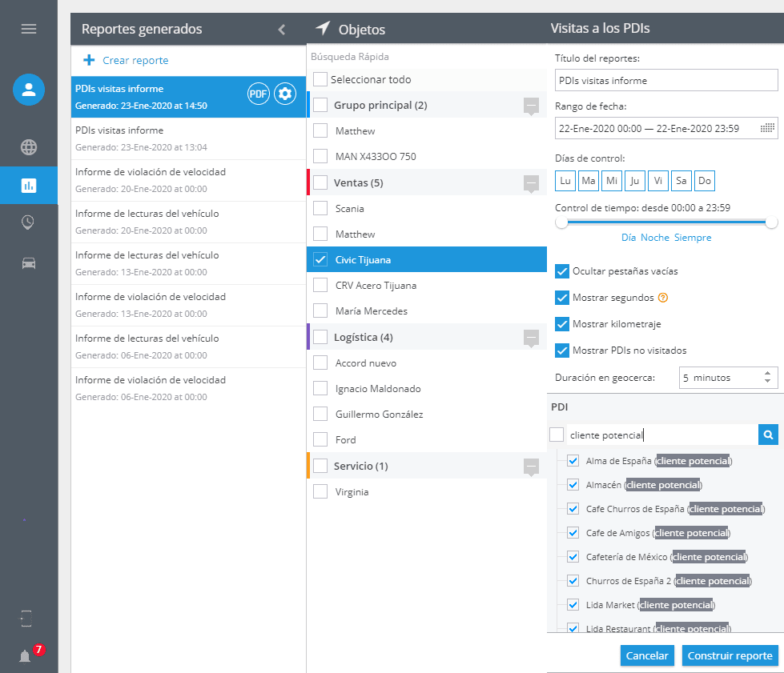
Task: Open the globe map section
Action: [x=29, y=147]
